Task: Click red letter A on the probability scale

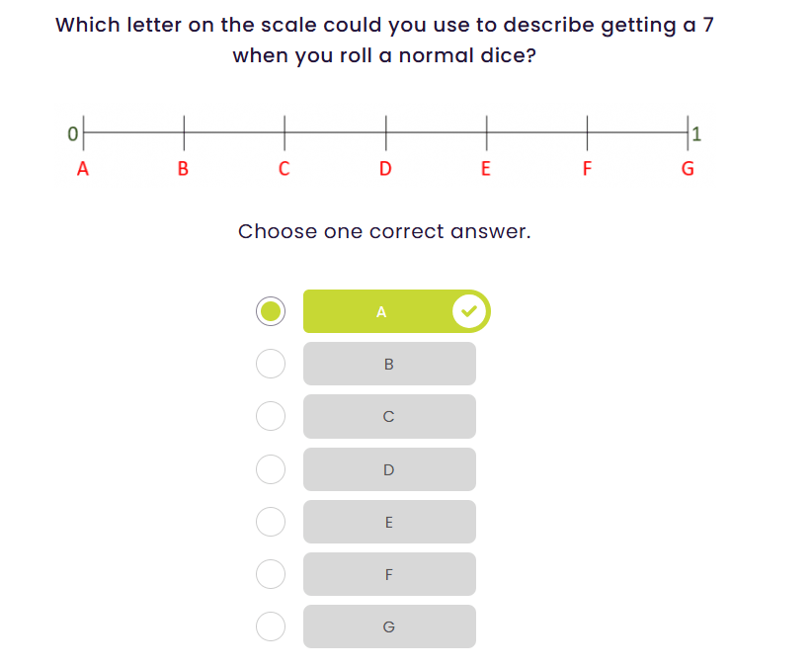Action: coord(83,169)
